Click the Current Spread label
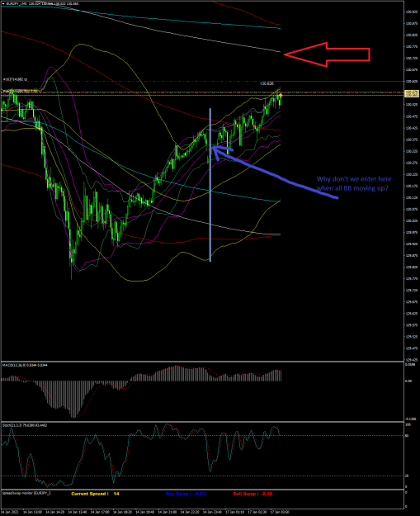This screenshot has width=420, height=516. [x=90, y=494]
